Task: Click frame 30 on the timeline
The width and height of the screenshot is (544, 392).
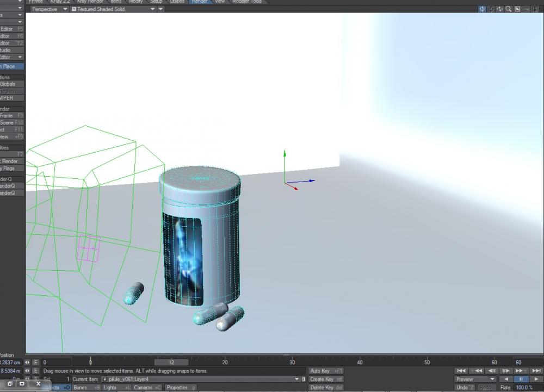Action: (292, 362)
